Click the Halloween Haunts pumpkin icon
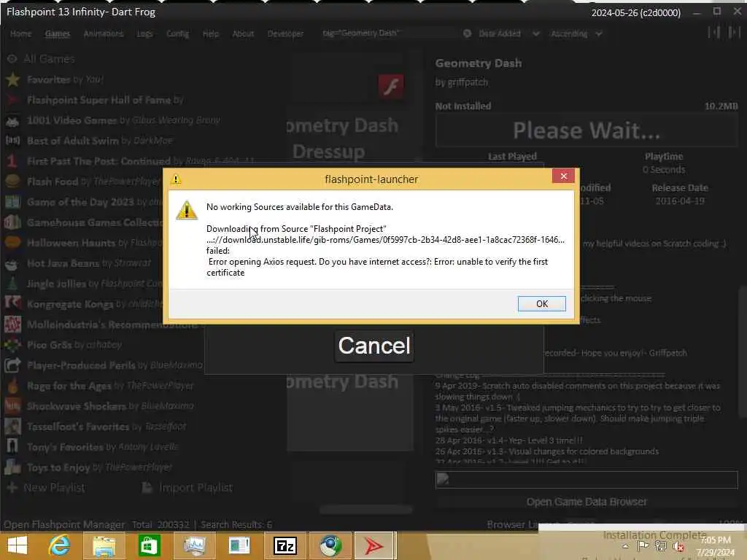 (x=12, y=243)
